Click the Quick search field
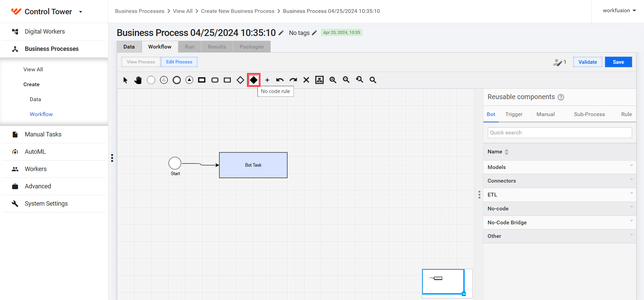 pyautogui.click(x=559, y=133)
